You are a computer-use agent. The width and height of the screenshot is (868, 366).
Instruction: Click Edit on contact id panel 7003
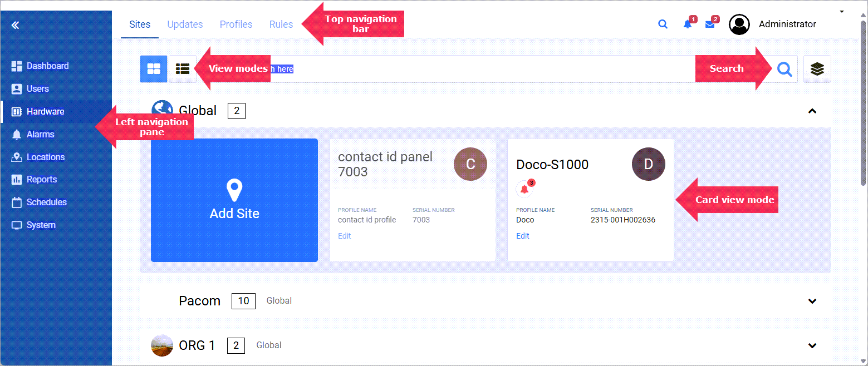pyautogui.click(x=345, y=236)
